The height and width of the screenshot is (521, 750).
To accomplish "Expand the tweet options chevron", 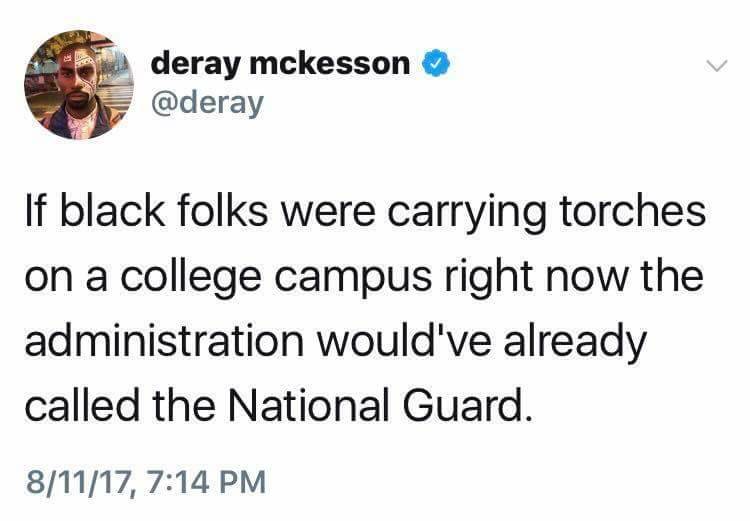I will click(717, 65).
